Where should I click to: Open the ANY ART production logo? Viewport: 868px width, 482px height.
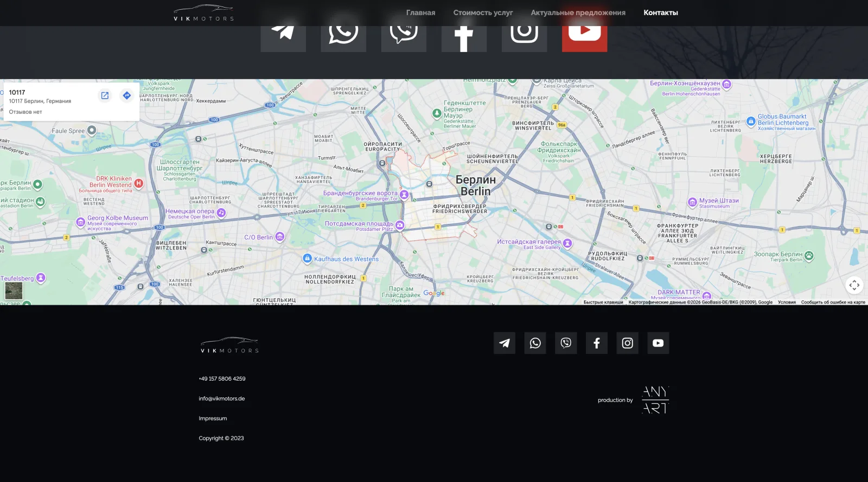pyautogui.click(x=655, y=400)
